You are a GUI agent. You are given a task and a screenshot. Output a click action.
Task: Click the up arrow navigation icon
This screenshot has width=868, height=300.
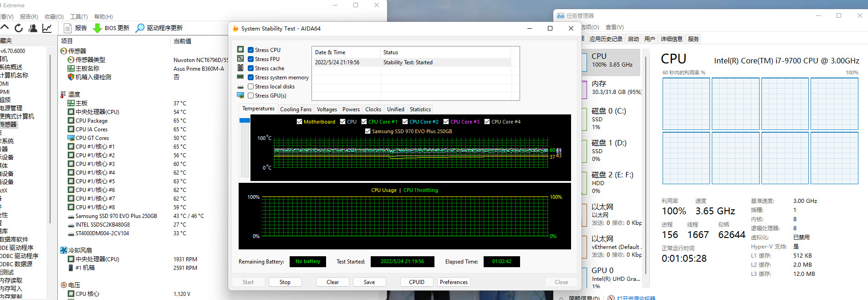[x=5, y=28]
